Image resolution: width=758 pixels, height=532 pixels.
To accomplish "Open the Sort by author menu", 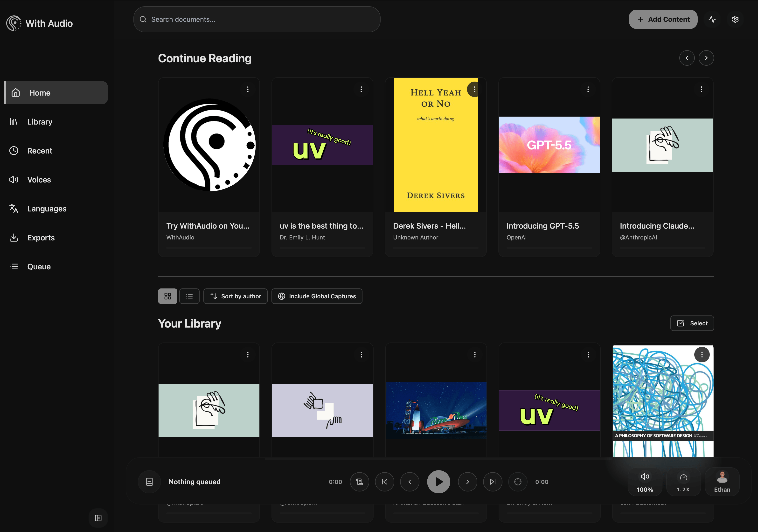I will (235, 296).
